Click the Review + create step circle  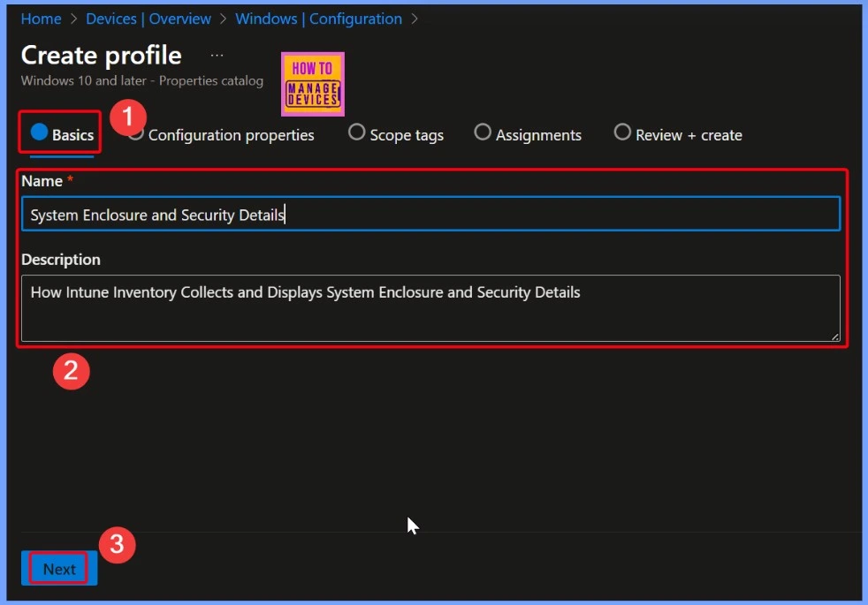623,132
